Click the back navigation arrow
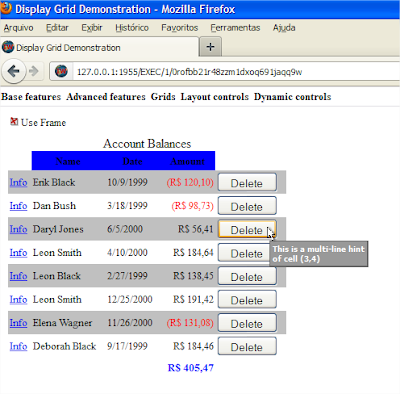 pos(13,71)
